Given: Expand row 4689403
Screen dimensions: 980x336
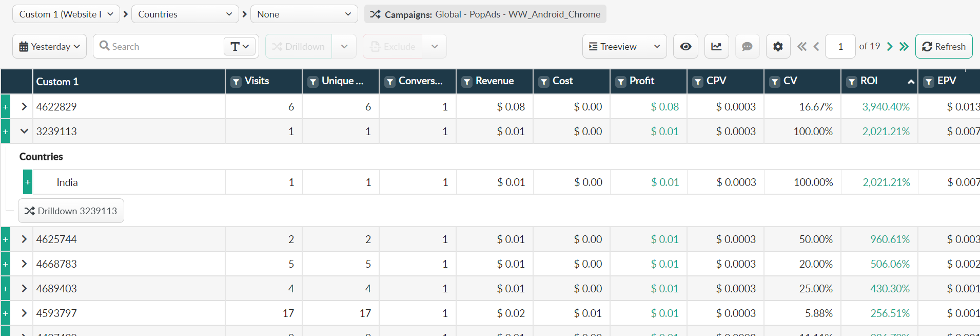Looking at the screenshot, I should tap(24, 289).
